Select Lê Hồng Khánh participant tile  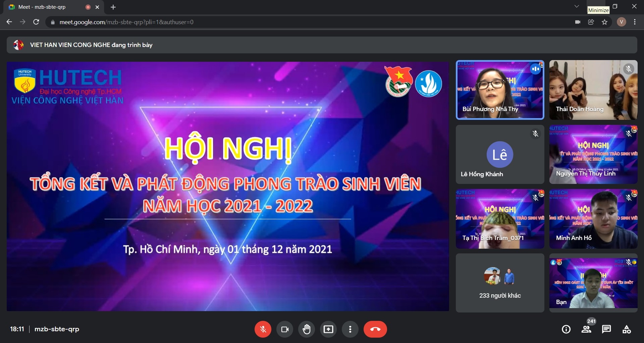coord(500,154)
